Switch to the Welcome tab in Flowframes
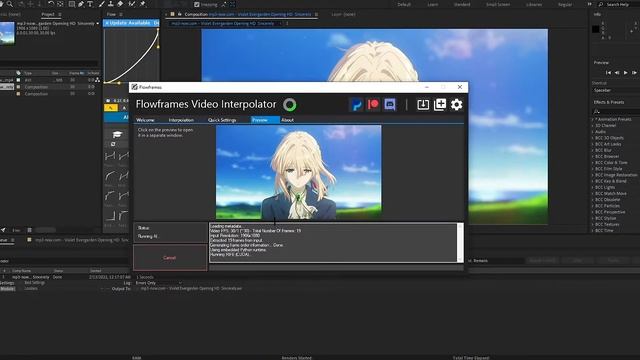Viewport: 640px width, 360px height. (x=145, y=120)
